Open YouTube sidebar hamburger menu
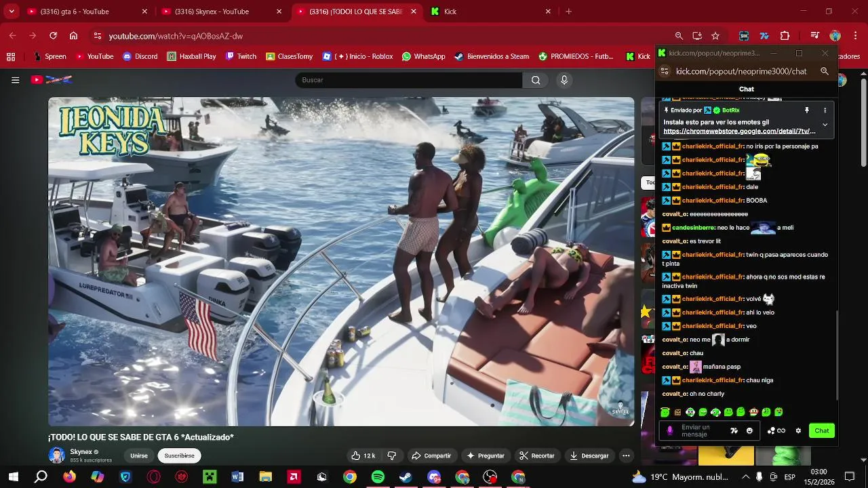The width and height of the screenshot is (868, 488). coord(15,80)
